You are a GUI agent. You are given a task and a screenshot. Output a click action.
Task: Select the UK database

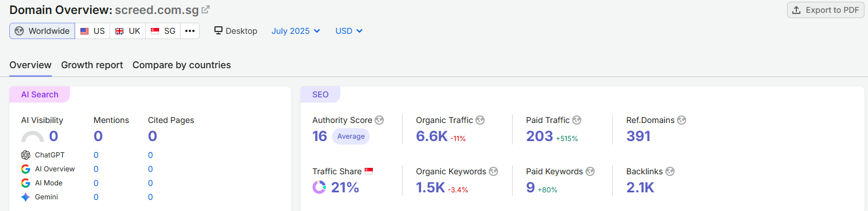click(x=128, y=31)
